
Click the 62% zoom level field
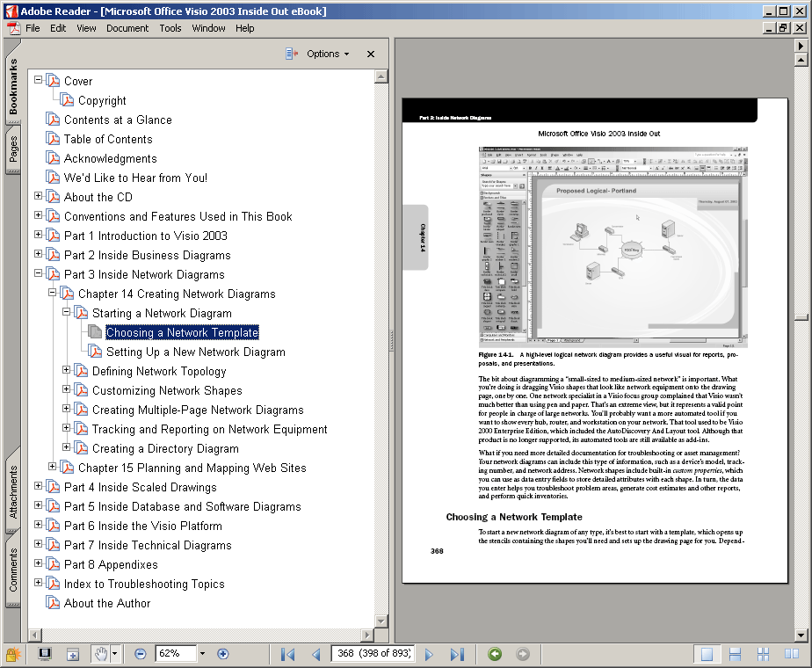(x=176, y=654)
